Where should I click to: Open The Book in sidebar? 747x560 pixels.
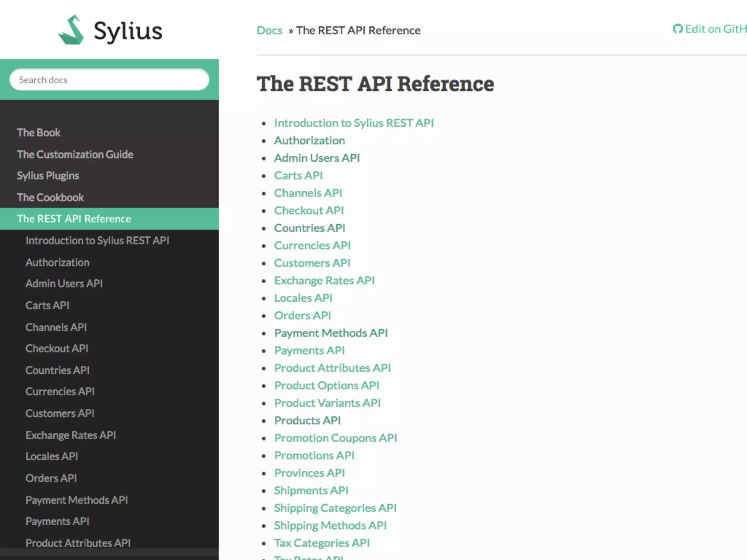[39, 133]
